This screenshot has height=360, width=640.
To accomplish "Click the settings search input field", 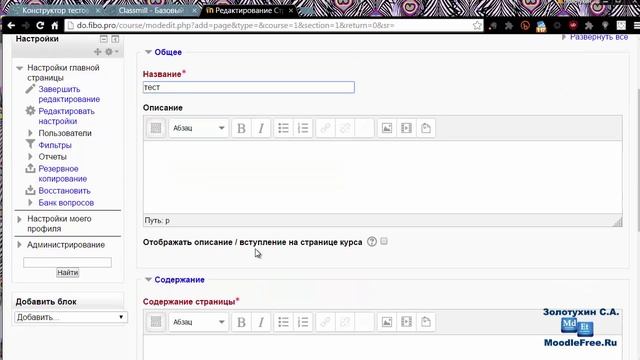I will (67, 262).
